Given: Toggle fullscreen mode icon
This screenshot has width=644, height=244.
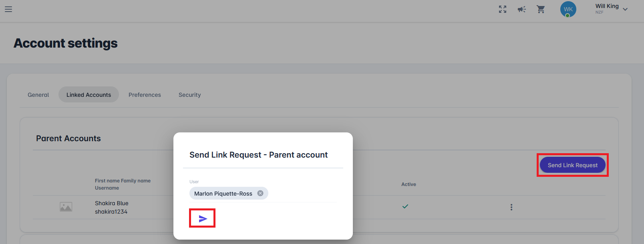Looking at the screenshot, I should [x=503, y=9].
